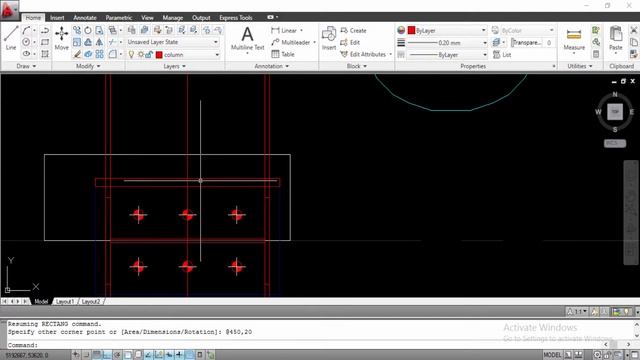
Task: Toggle Ortho Mode in status bar
Action: tap(107, 355)
